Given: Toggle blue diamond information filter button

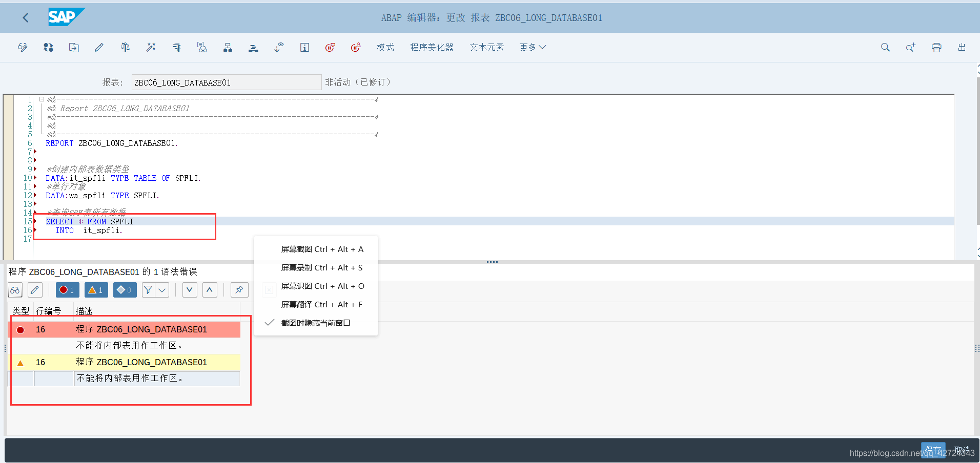Looking at the screenshot, I should click(125, 290).
